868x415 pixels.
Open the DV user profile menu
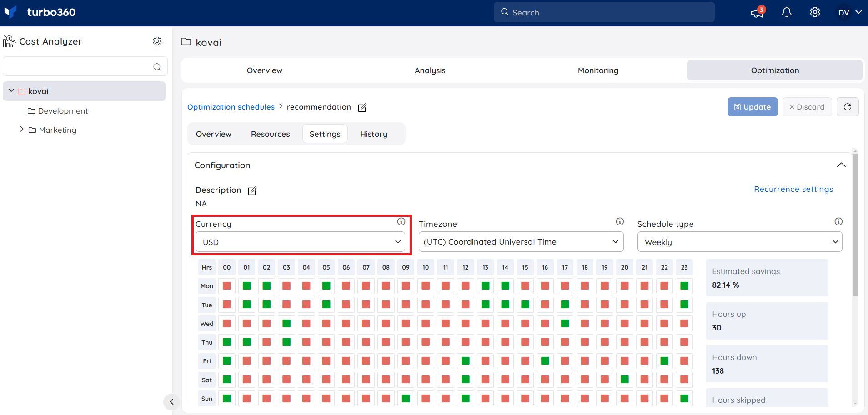850,12
